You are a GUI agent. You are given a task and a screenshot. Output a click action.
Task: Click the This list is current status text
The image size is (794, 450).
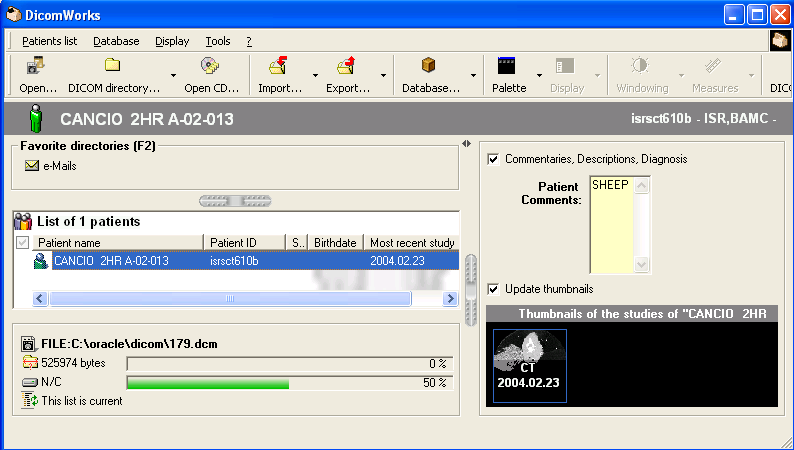pos(82,401)
